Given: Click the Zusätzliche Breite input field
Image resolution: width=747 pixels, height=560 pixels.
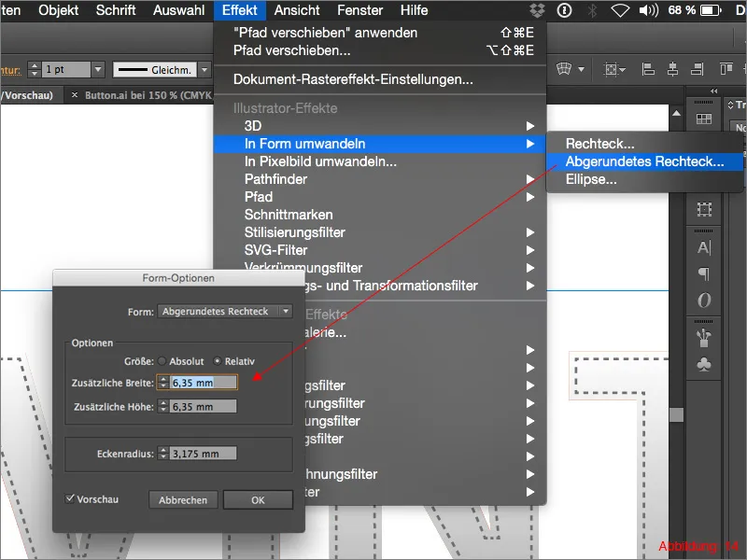Looking at the screenshot, I should (203, 383).
